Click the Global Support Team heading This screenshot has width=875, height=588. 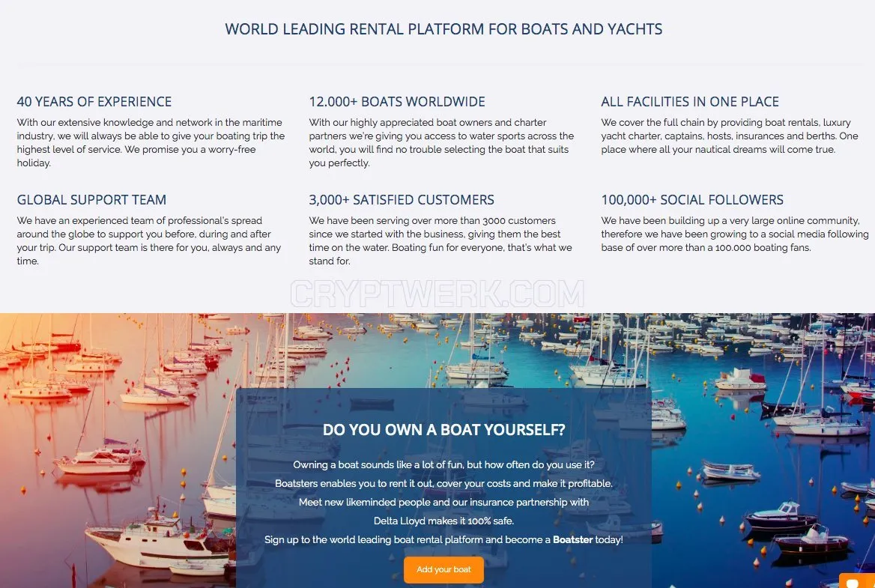[x=91, y=200]
